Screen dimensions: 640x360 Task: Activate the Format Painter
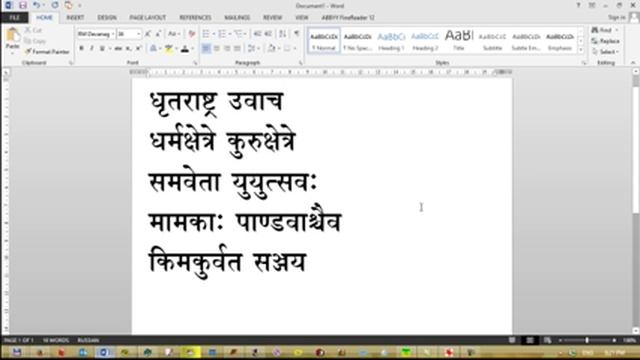pyautogui.click(x=47, y=52)
